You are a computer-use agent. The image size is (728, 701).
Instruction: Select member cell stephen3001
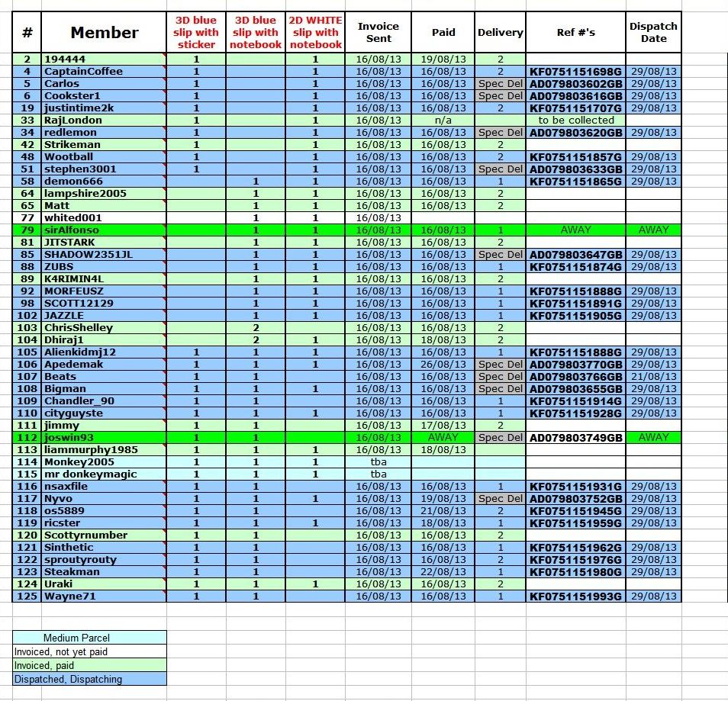(x=104, y=169)
